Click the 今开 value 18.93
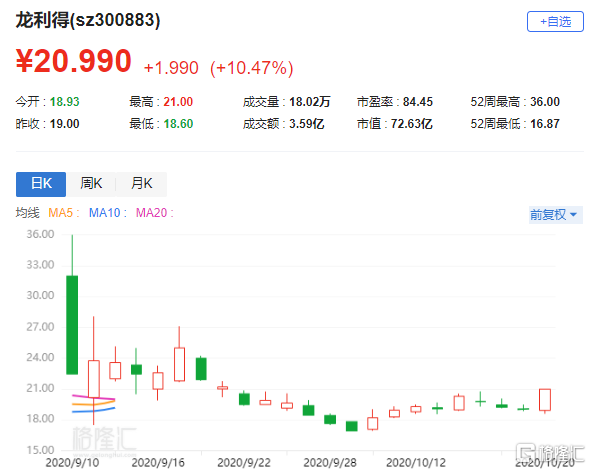Viewport: 591px width, 470px height. 64,102
